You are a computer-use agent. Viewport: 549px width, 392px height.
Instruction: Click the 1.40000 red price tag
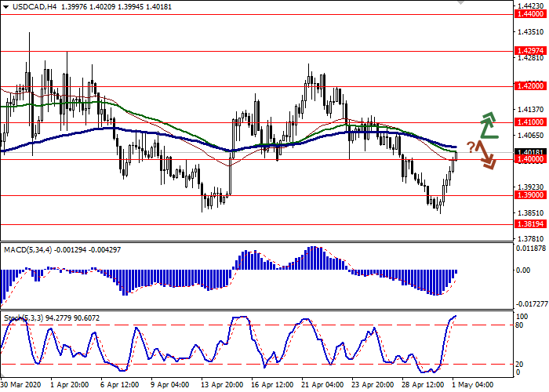(x=530, y=160)
